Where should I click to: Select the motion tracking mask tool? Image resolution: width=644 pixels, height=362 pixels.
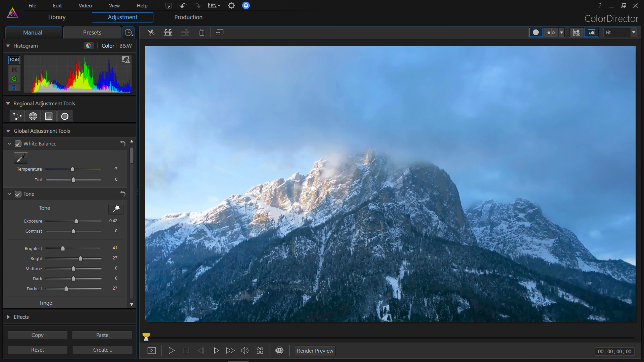pos(17,116)
